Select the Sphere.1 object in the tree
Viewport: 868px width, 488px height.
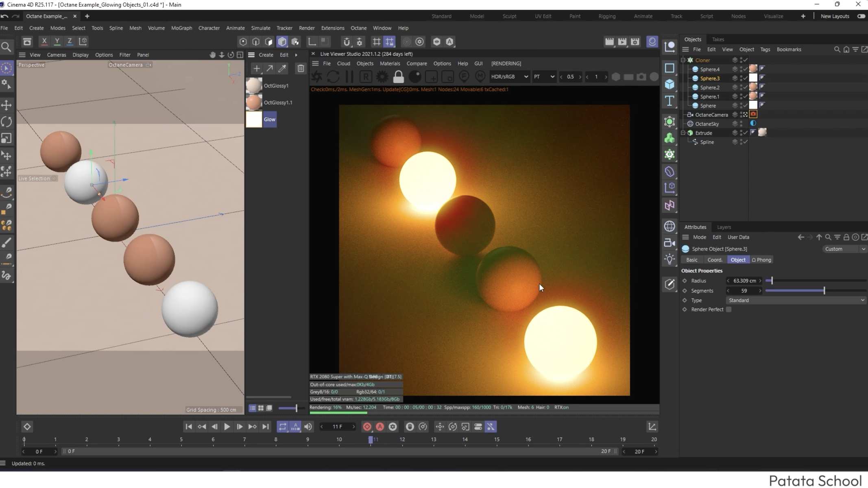pos(709,96)
